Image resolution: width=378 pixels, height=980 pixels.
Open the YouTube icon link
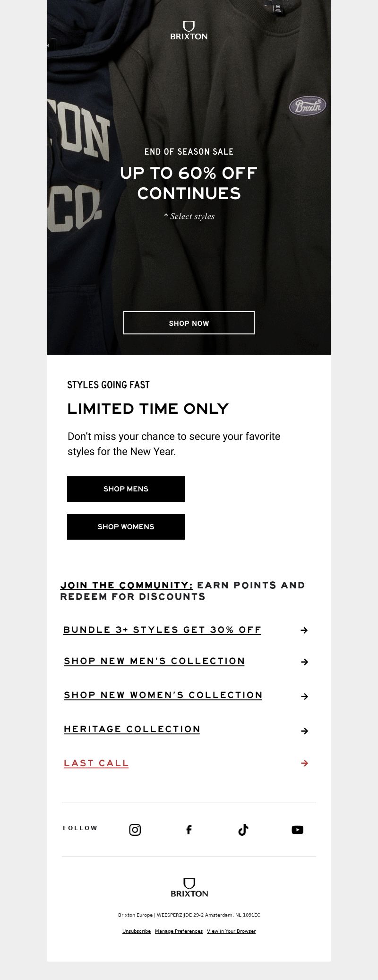[297, 830]
